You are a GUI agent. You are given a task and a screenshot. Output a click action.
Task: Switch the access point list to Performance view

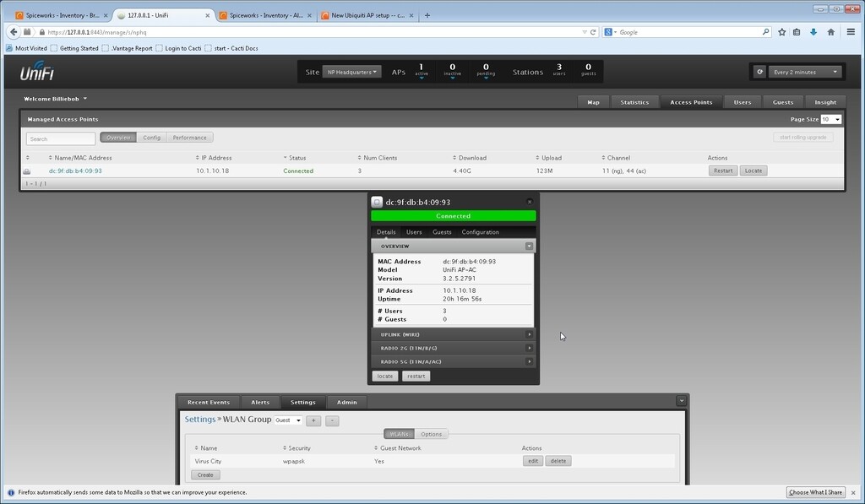click(x=189, y=137)
